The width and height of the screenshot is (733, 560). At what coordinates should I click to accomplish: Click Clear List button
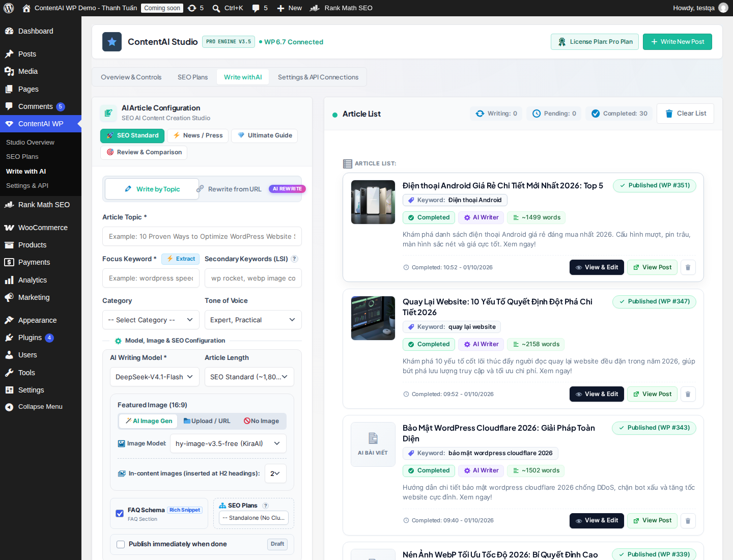coord(685,114)
